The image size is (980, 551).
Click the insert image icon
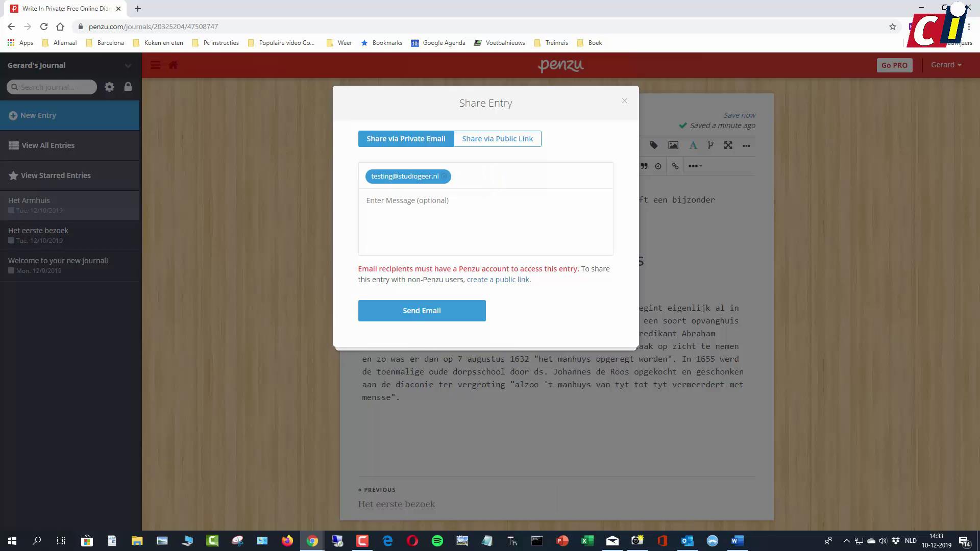point(673,145)
